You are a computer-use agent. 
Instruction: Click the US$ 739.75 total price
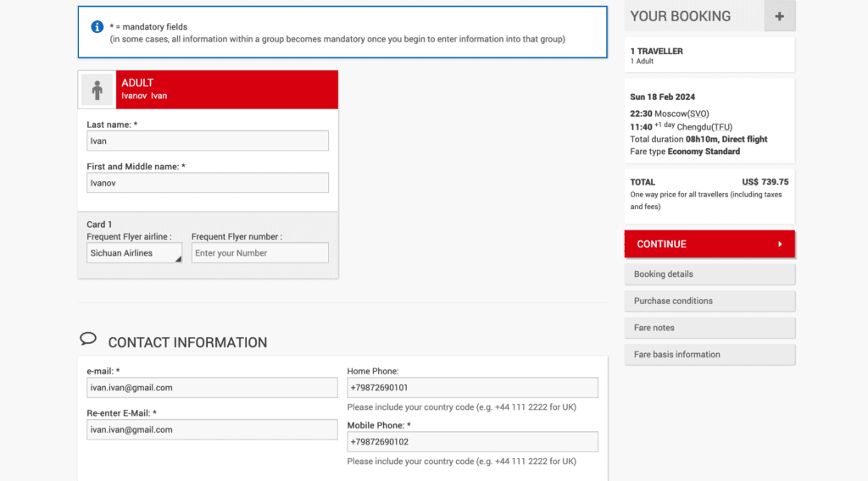coord(765,182)
